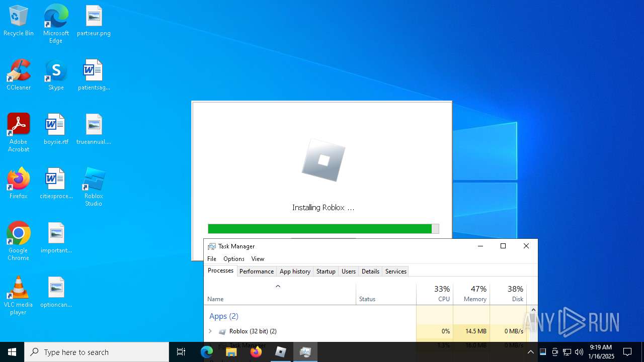
Task: Click the Roblox logo in installer window
Action: pyautogui.click(x=324, y=160)
